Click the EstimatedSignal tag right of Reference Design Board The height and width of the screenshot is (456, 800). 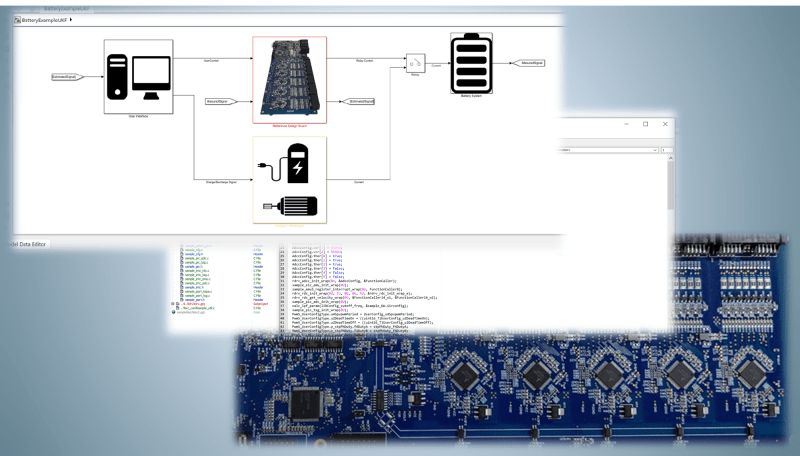tap(361, 101)
